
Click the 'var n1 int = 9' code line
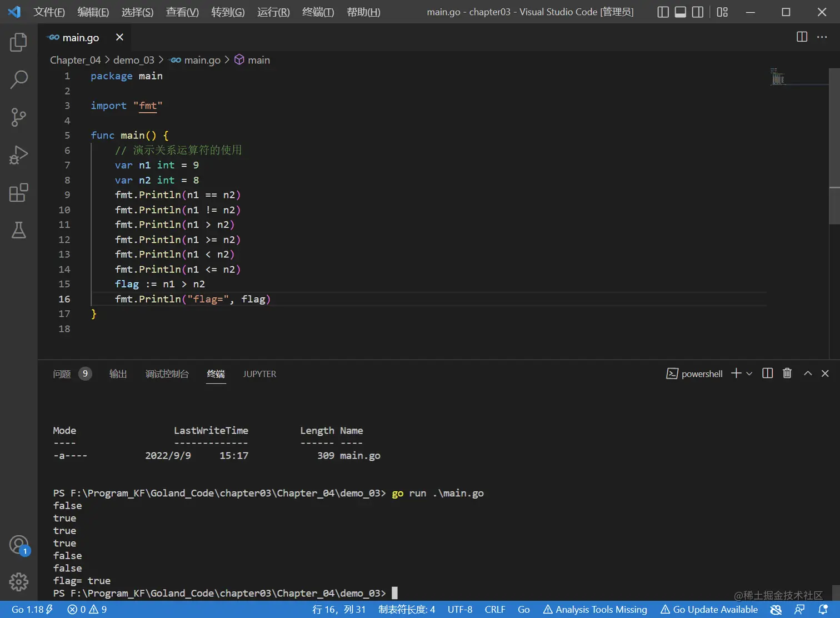[157, 165]
